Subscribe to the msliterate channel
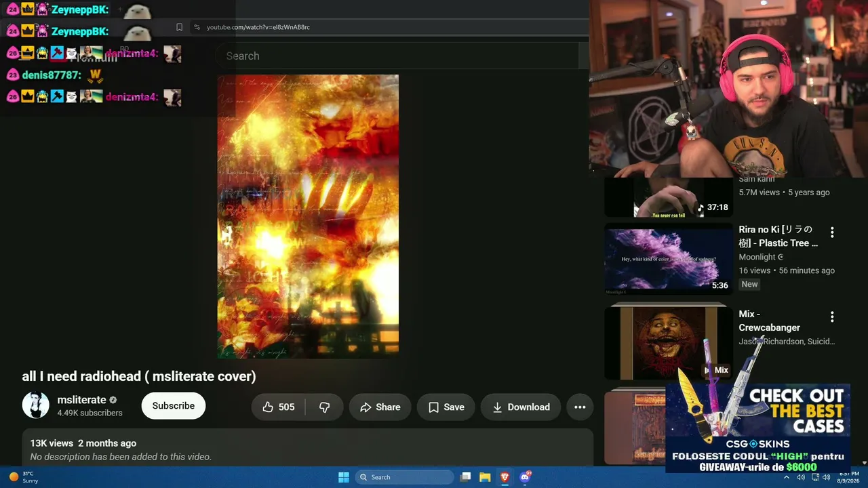Screen dimensions: 868x488 point(173,405)
